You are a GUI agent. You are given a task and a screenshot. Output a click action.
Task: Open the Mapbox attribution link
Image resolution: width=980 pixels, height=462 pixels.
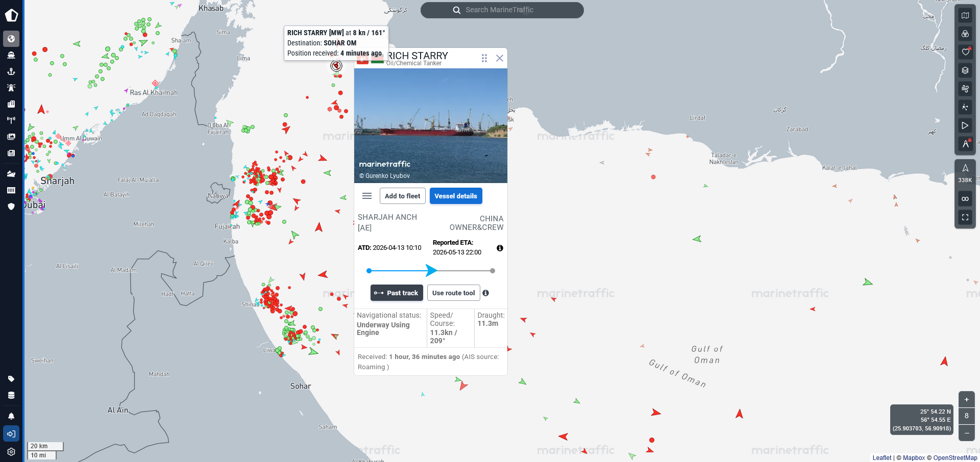[x=914, y=458]
